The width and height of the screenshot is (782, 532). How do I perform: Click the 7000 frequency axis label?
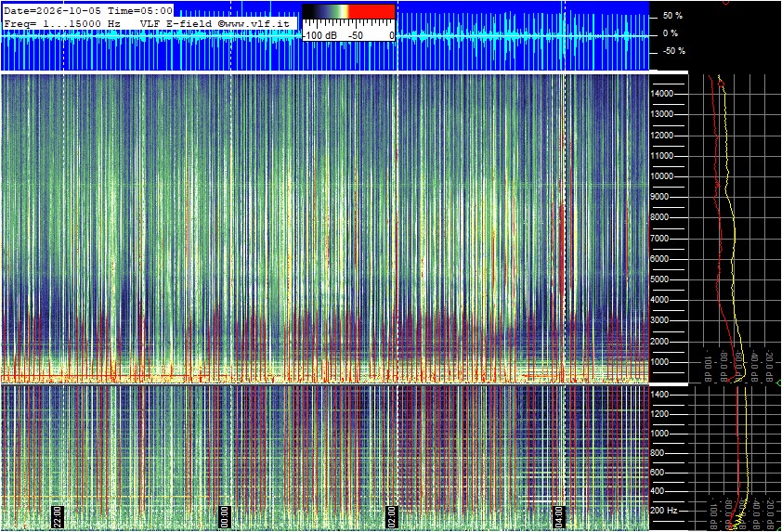[x=660, y=239]
